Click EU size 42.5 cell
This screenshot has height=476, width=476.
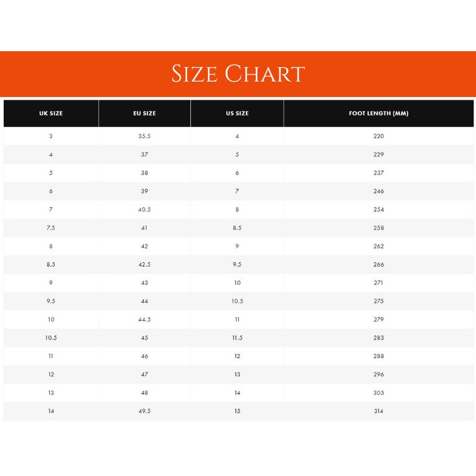pyautogui.click(x=145, y=264)
